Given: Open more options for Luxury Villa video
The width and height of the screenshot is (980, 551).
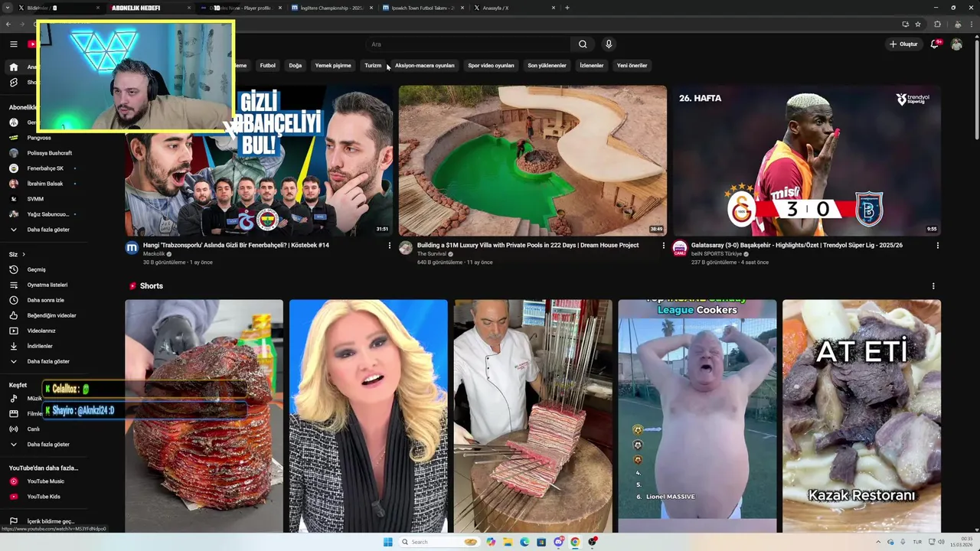Looking at the screenshot, I should 663,246.
